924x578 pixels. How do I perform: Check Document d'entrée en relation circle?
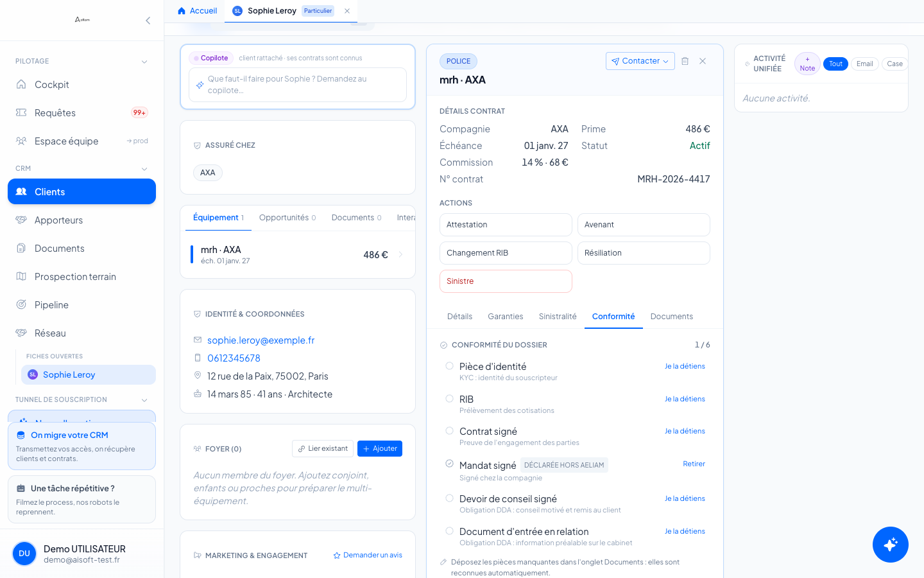(449, 531)
